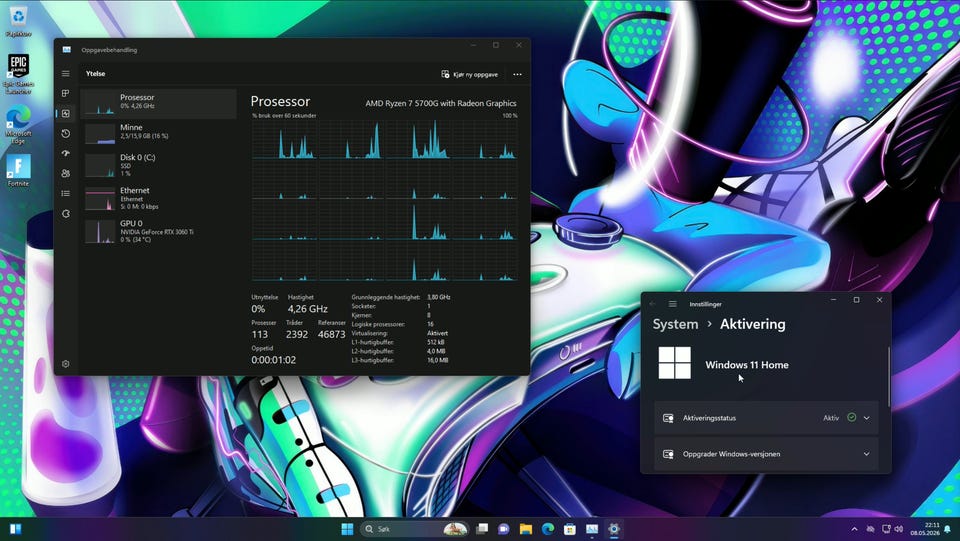960x541 pixels.
Task: Click Kjør ny oppgave button
Action: 470,75
